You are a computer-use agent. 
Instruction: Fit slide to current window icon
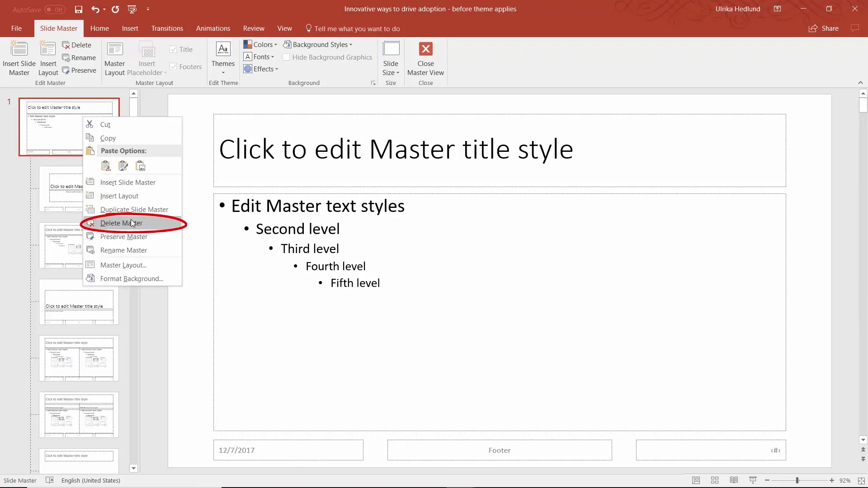pyautogui.click(x=861, y=481)
